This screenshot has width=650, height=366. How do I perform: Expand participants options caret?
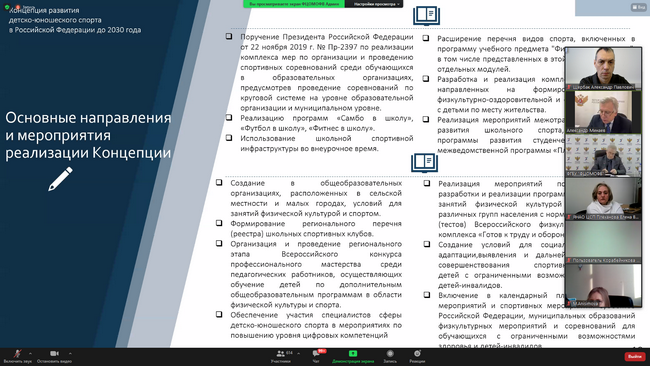298,354
